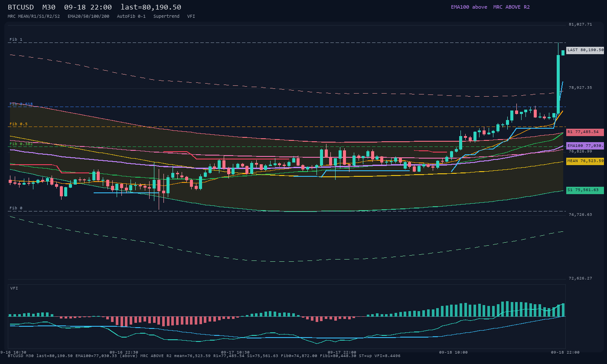Click the 81,027.71 price axis label

(580, 24)
